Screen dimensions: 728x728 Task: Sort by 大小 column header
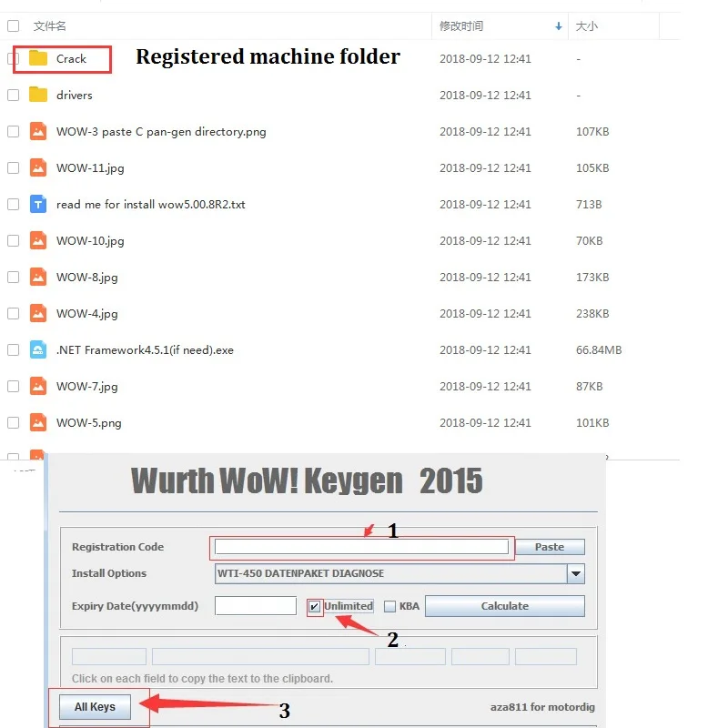pyautogui.click(x=587, y=26)
